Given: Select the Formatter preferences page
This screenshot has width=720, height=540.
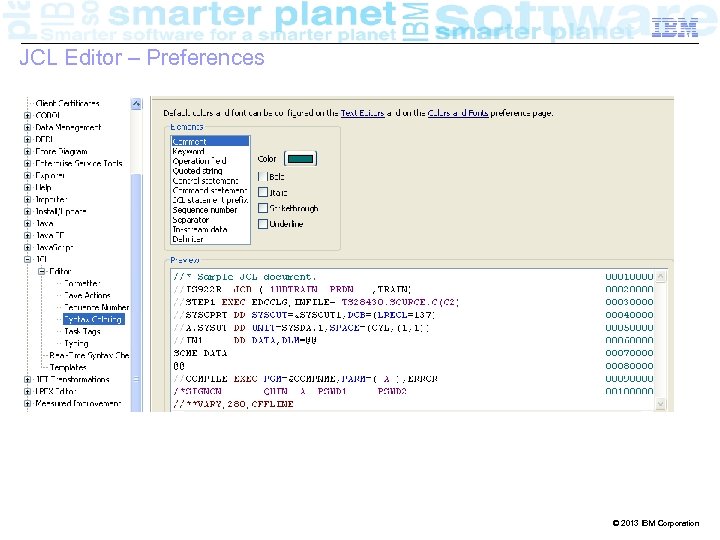Looking at the screenshot, I should 82,283.
